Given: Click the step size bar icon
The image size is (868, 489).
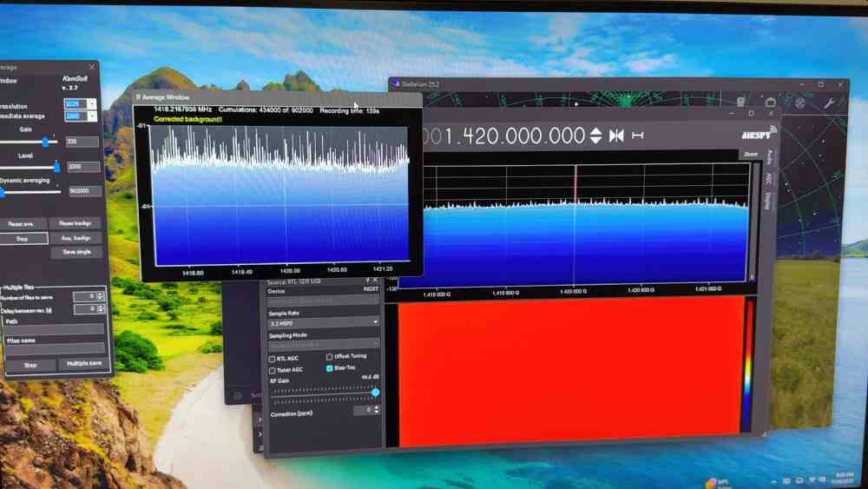Looking at the screenshot, I should [x=638, y=135].
